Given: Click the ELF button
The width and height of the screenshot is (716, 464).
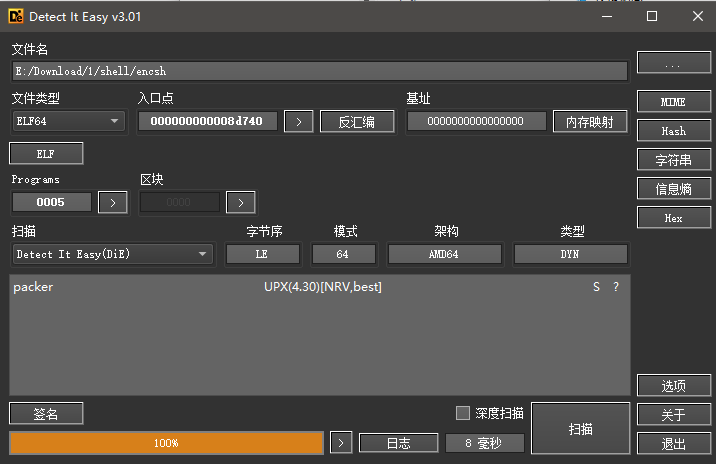Looking at the screenshot, I should click(46, 153).
